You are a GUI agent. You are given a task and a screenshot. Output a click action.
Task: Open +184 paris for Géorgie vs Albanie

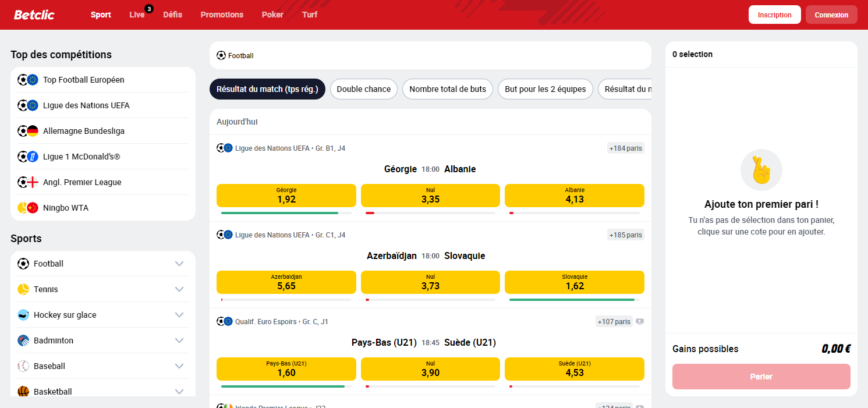[625, 148]
